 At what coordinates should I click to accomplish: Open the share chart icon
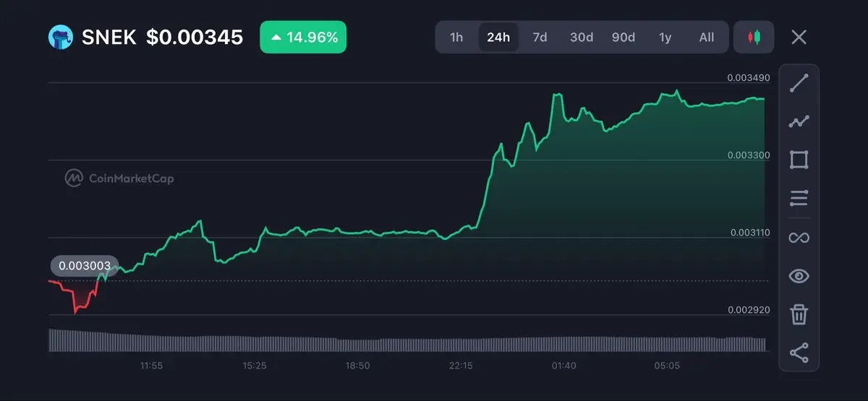pos(799,353)
